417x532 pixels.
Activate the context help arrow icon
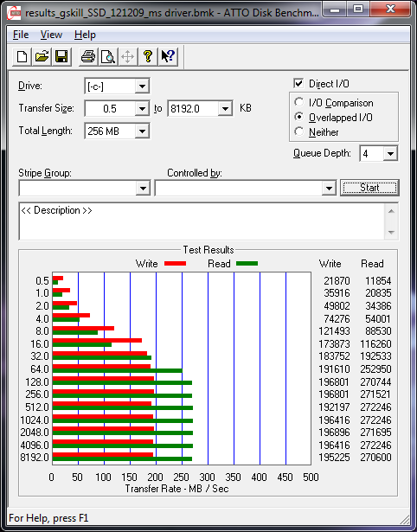coord(168,56)
